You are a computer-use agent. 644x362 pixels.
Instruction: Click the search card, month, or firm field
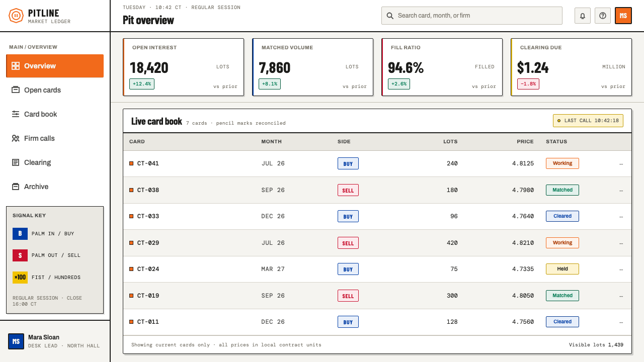(x=472, y=16)
